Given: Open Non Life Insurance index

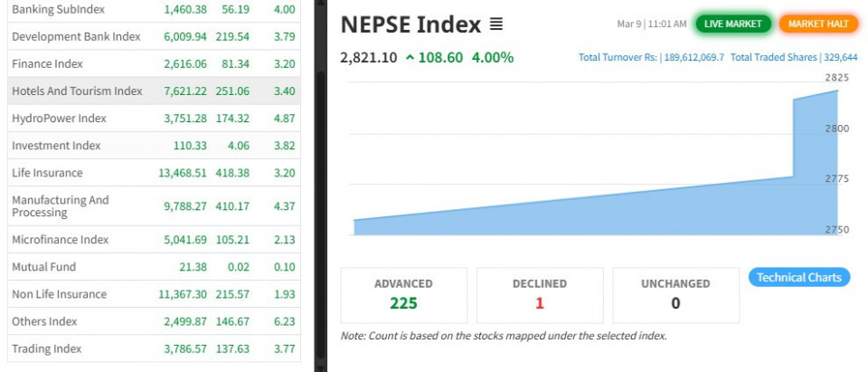Looking at the screenshot, I should click(x=59, y=293).
